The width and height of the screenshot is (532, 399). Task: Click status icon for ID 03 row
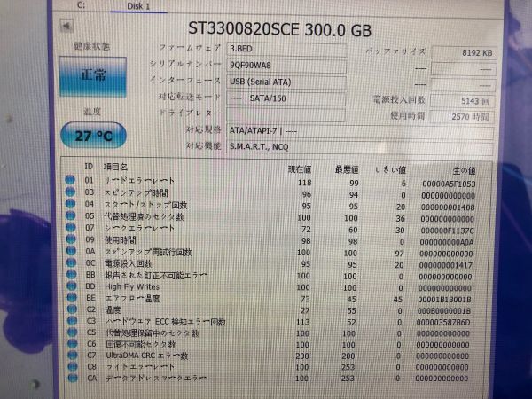coord(70,192)
